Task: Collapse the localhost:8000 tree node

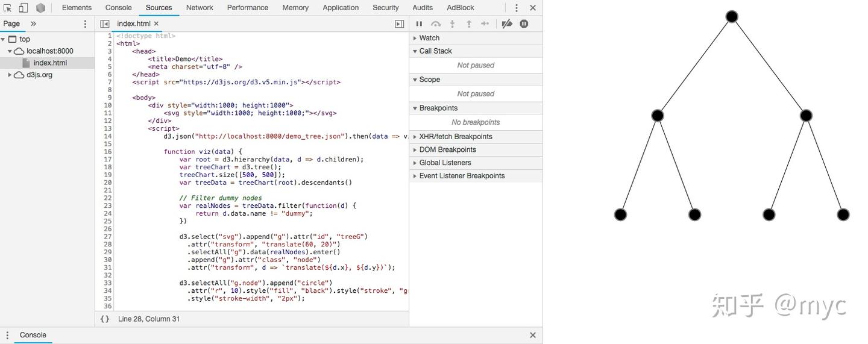Action: 10,51
